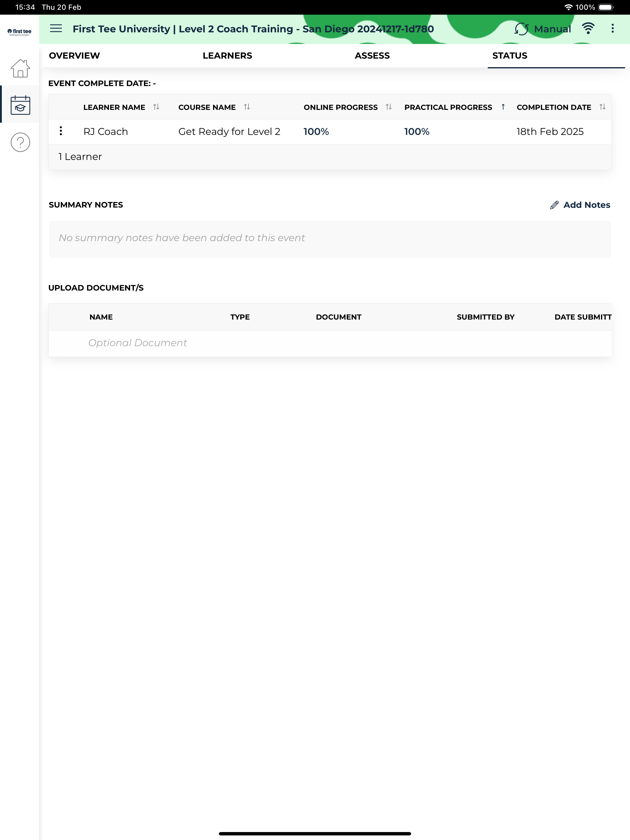This screenshot has width=630, height=840.
Task: Click Get Ready for Level 2 course
Action: [x=229, y=132]
